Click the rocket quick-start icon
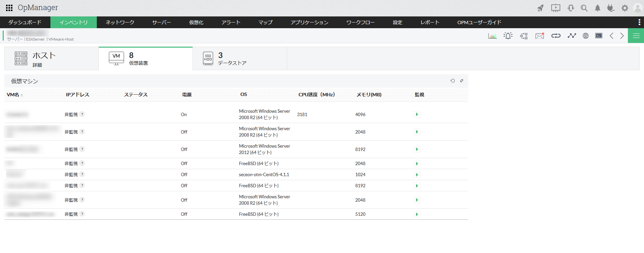 pyautogui.click(x=540, y=8)
